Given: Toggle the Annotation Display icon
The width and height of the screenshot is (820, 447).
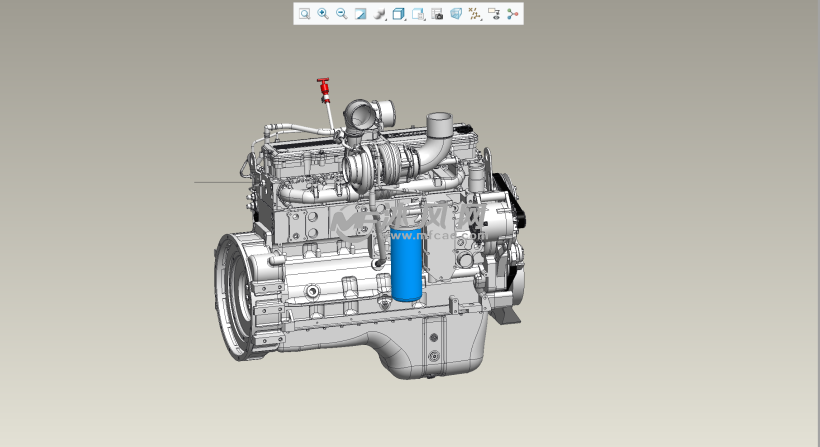Looking at the screenshot, I should [494, 14].
